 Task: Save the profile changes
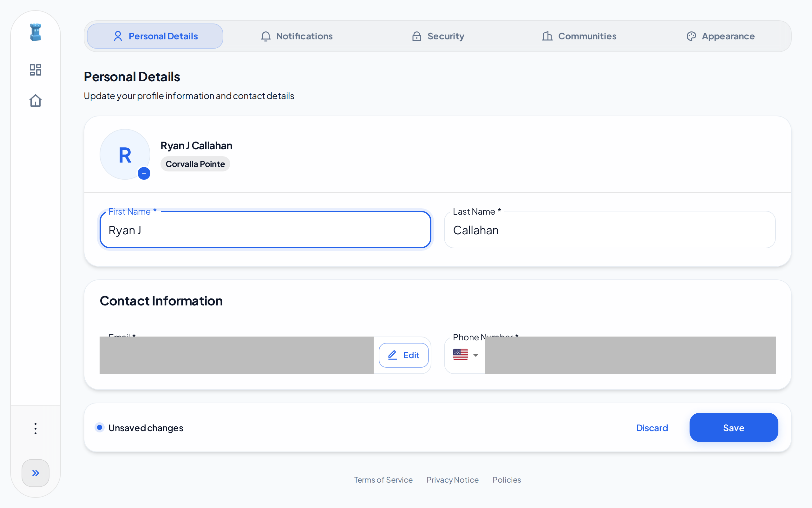(733, 427)
